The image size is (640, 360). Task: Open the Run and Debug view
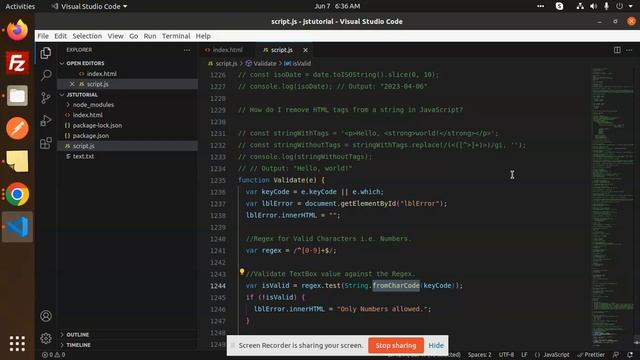pos(46,120)
